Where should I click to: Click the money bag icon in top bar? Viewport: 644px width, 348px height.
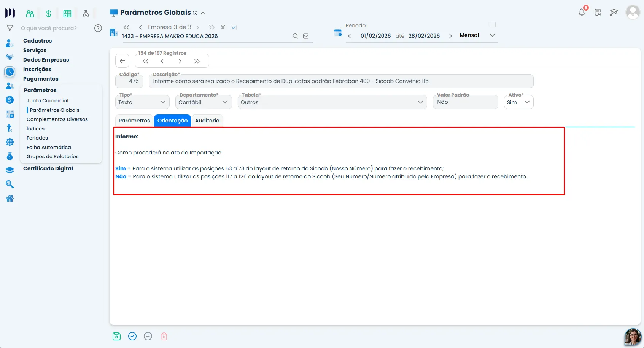pos(86,14)
